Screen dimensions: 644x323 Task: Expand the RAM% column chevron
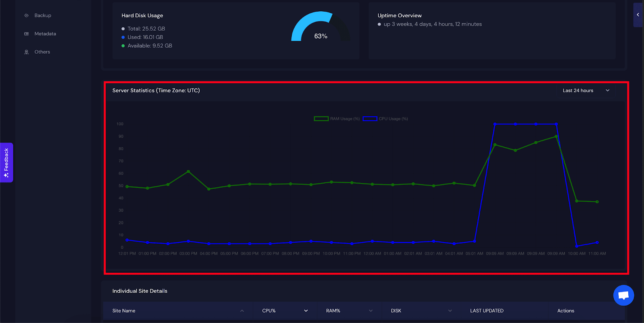pyautogui.click(x=371, y=311)
